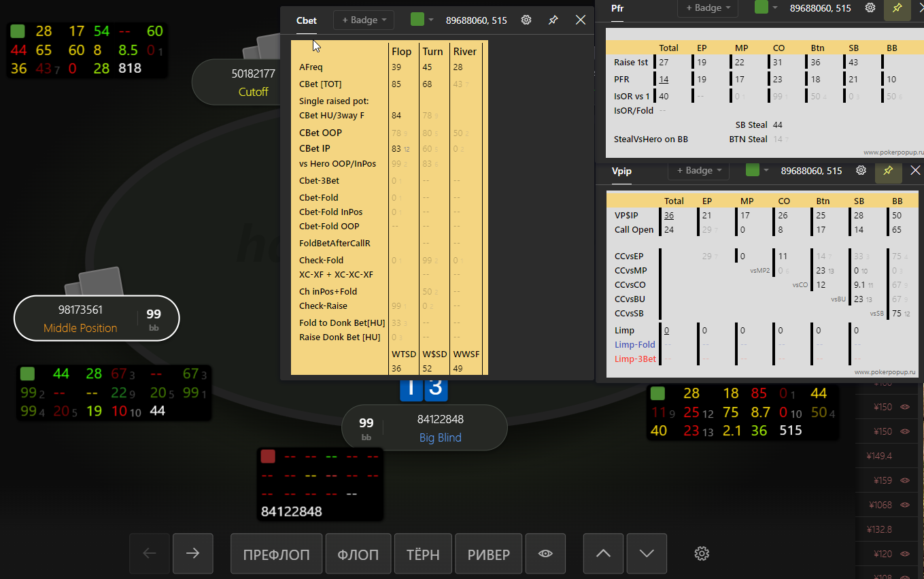Close the Cbet popup
The image size is (924, 579).
click(581, 20)
